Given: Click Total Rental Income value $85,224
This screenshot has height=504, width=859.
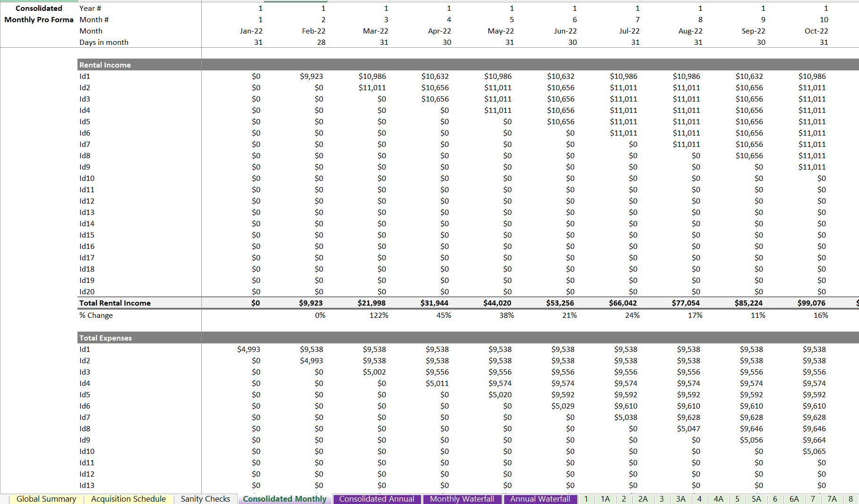Looking at the screenshot, I should click(748, 303).
